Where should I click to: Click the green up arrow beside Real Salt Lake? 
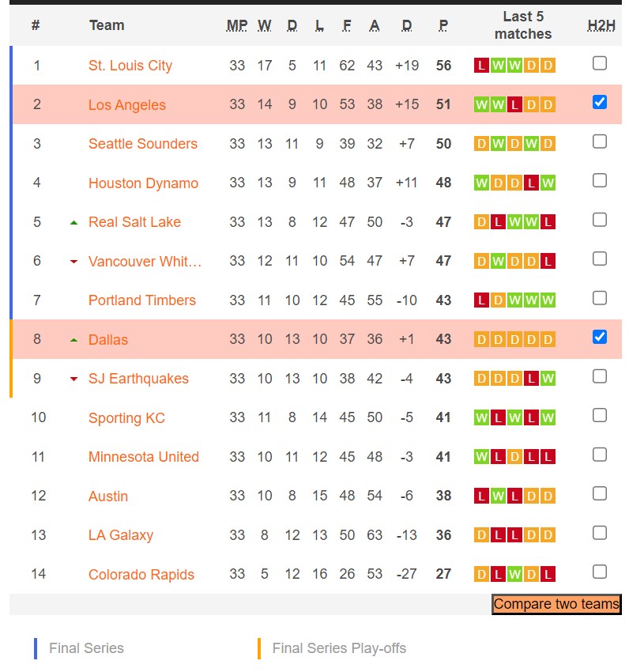coord(74,222)
